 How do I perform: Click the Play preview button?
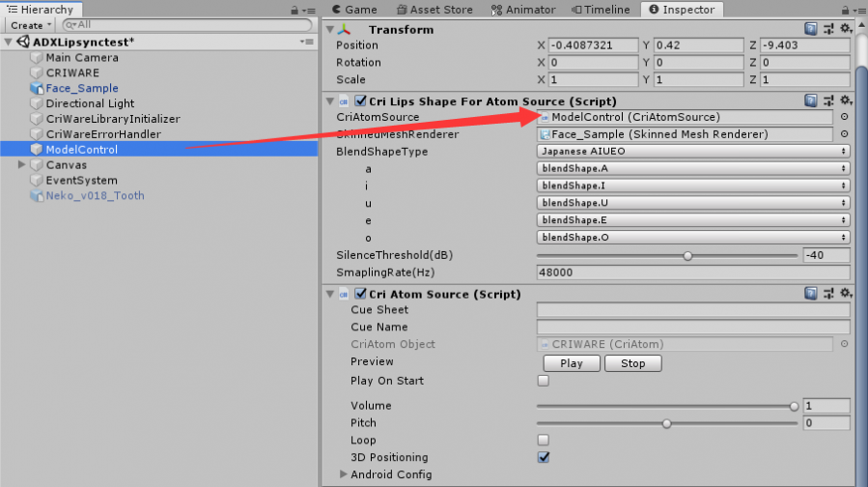click(572, 363)
